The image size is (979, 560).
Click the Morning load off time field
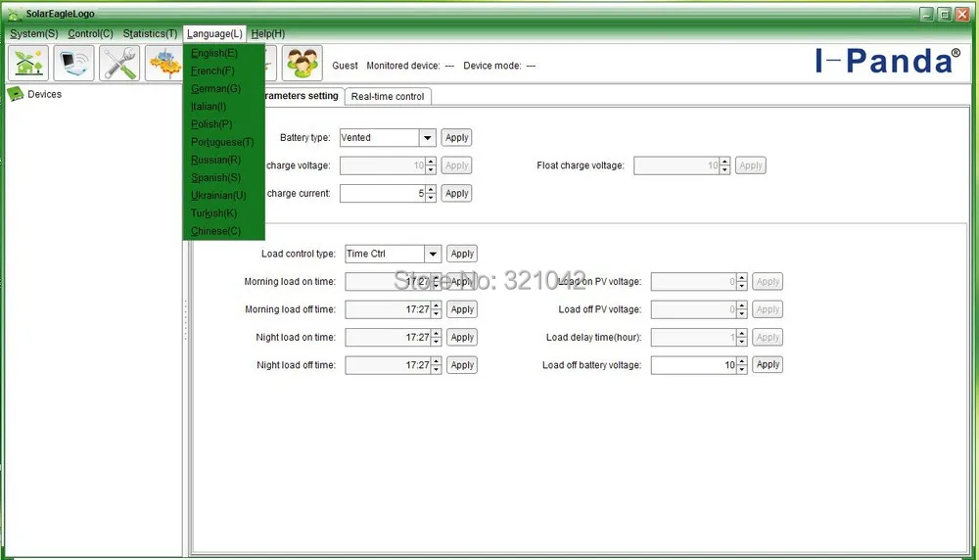[389, 309]
